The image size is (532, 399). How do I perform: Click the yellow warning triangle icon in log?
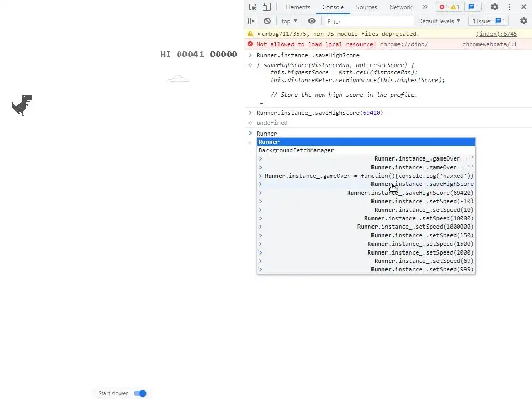pyautogui.click(x=250, y=34)
